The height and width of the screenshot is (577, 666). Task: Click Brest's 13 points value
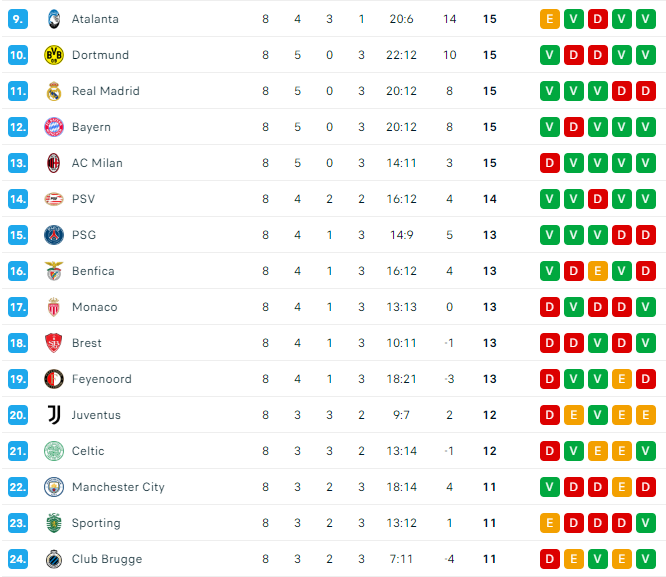tap(490, 343)
